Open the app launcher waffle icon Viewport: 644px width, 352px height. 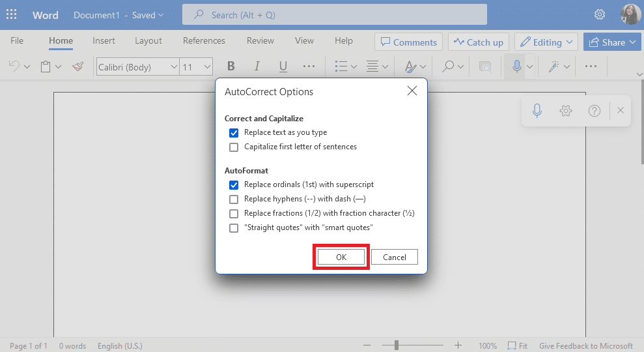[x=12, y=15]
